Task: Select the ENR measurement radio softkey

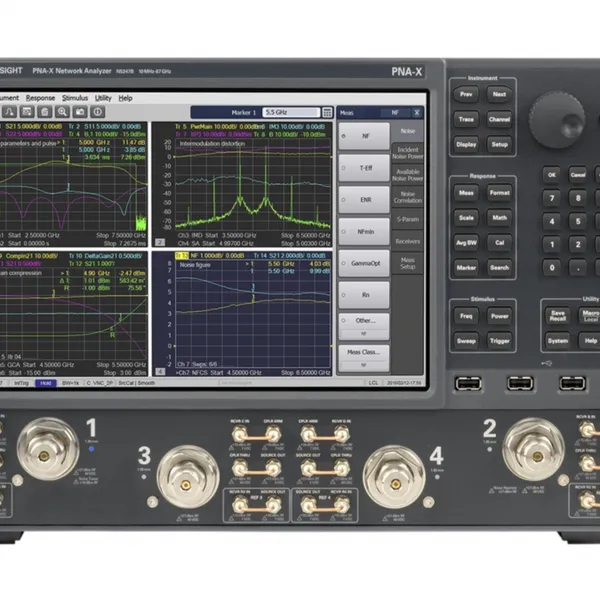Action: [364, 200]
